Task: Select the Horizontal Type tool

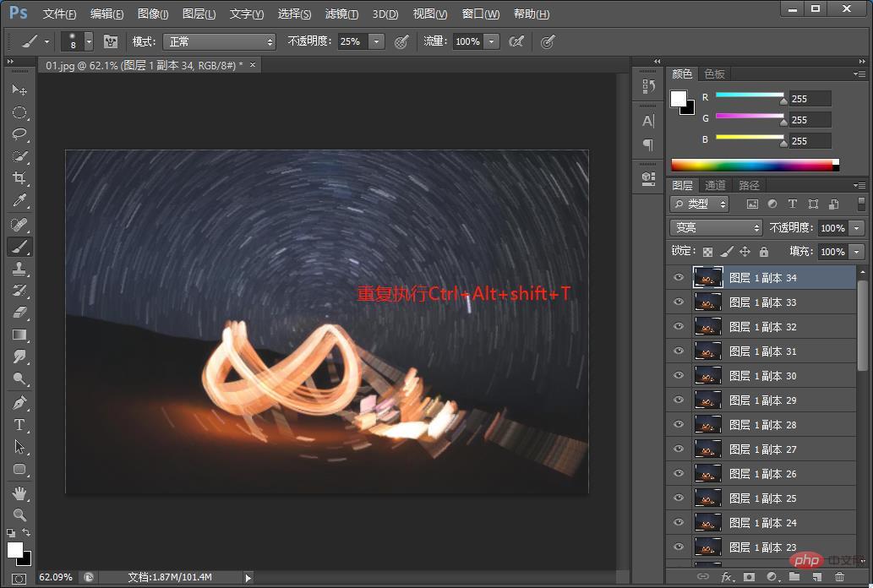Action: 19,425
